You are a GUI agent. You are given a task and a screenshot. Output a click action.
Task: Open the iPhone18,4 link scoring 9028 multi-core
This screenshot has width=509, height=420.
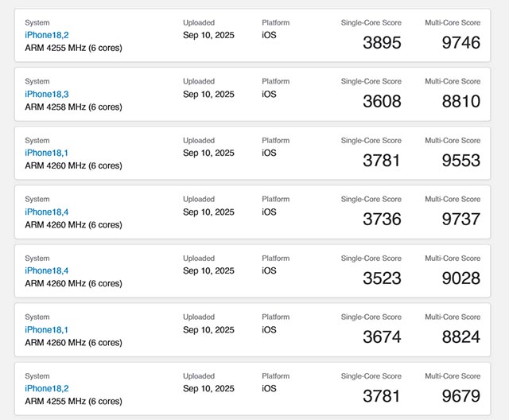(47, 270)
